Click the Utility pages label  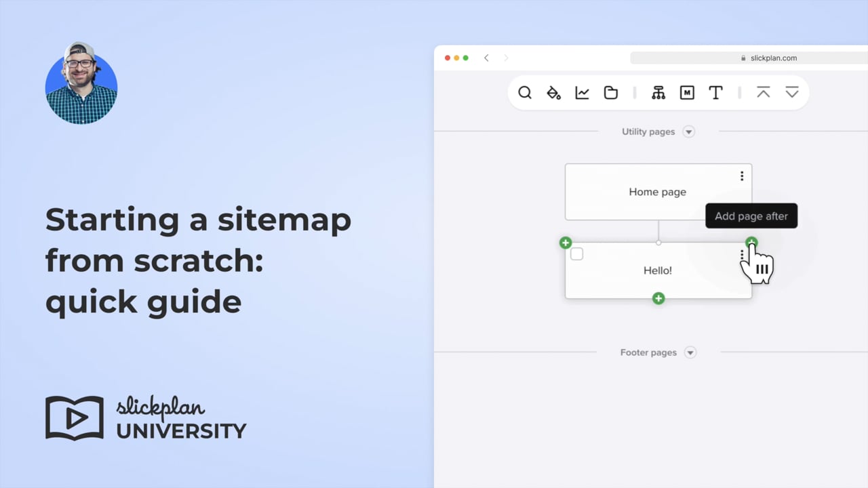coord(648,131)
